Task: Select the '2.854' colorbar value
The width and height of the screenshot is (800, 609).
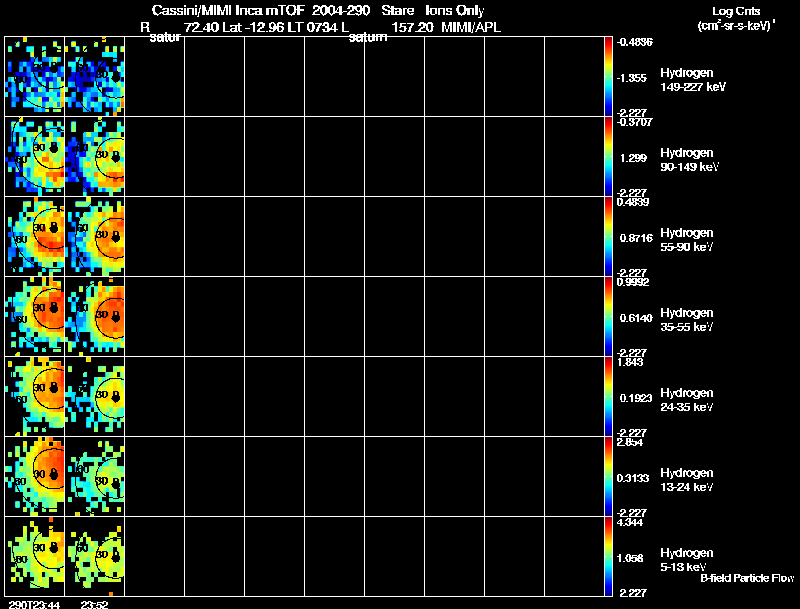Action: 630,442
